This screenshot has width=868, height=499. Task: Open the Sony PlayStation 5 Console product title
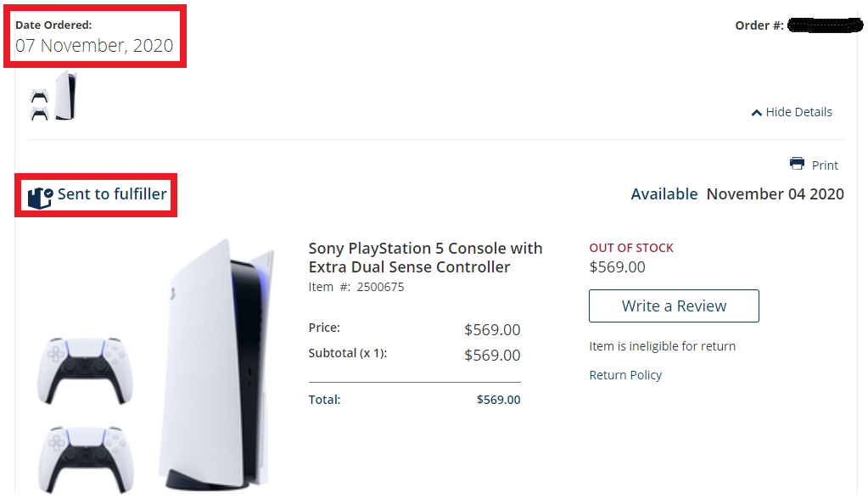point(425,258)
